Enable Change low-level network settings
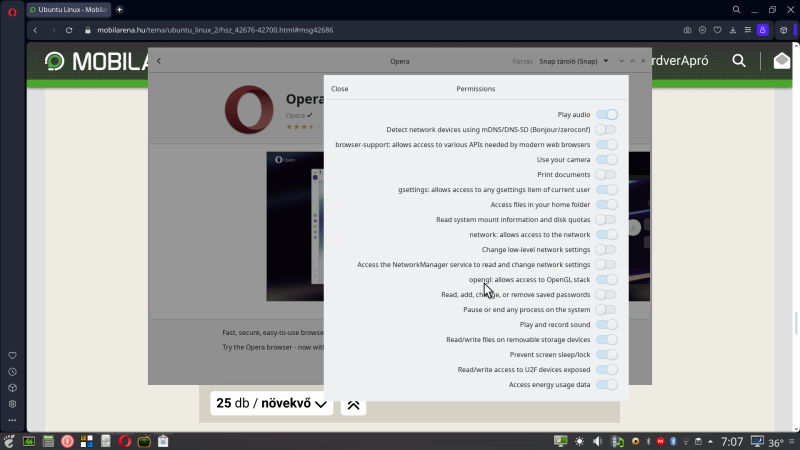Screen dimensions: 800x450 [x=607, y=249]
